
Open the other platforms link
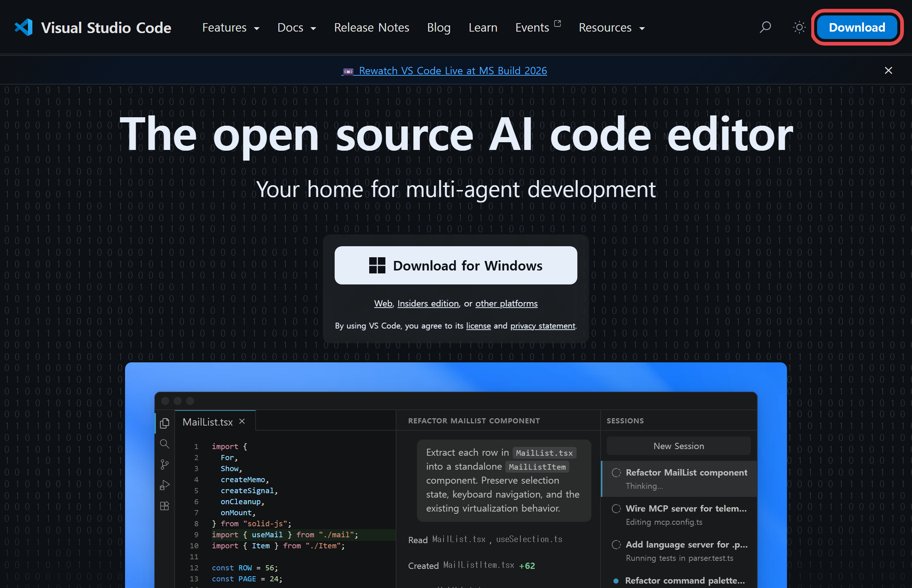click(506, 304)
